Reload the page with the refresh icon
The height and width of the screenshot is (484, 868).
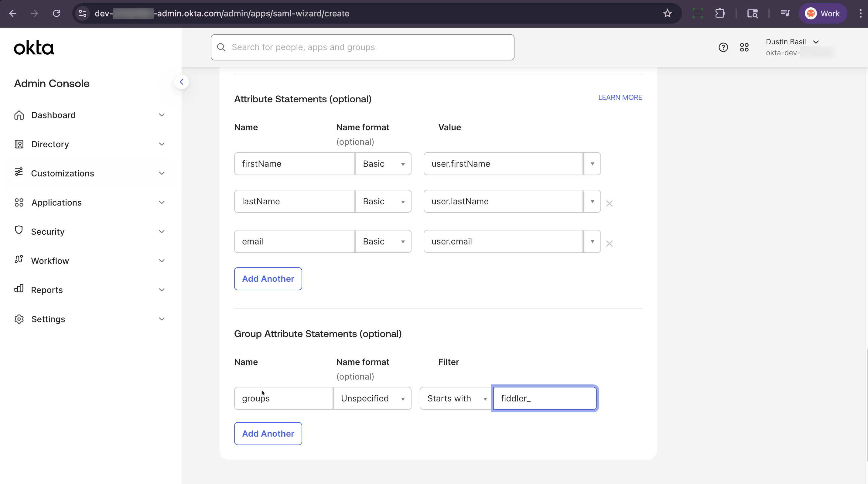click(x=56, y=13)
